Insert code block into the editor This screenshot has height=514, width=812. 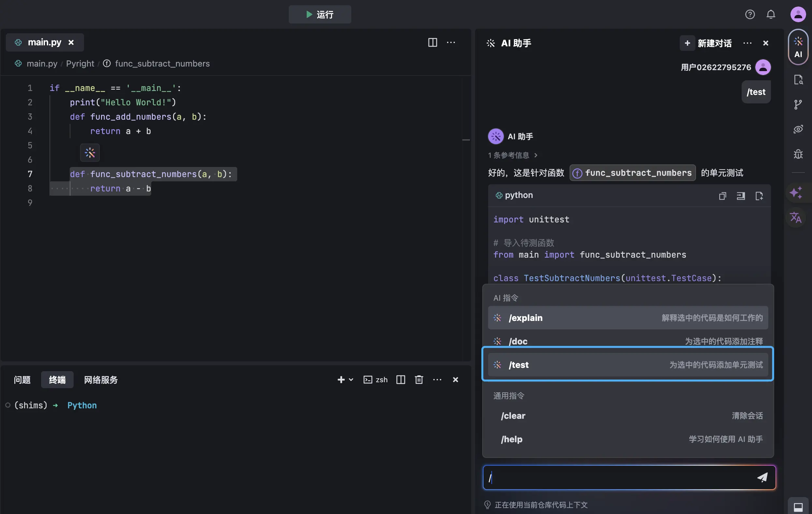[741, 196]
